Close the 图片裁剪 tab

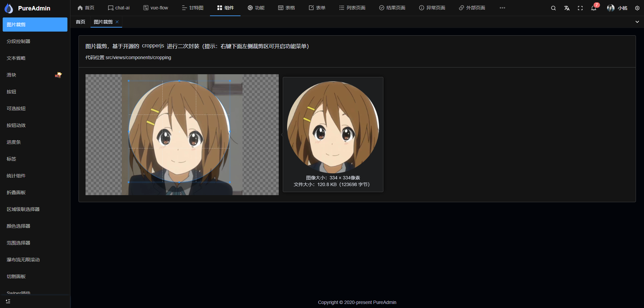117,22
